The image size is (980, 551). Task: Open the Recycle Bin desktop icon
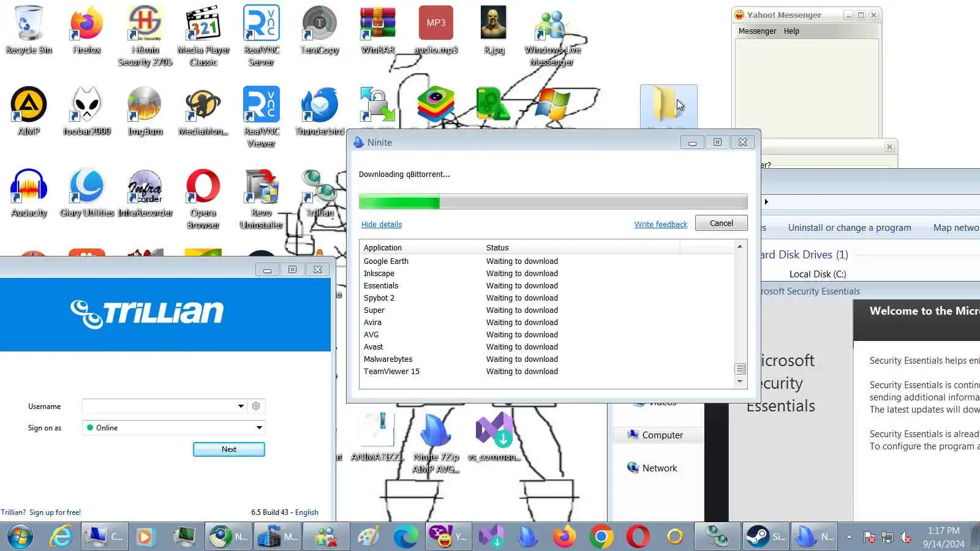click(x=29, y=30)
